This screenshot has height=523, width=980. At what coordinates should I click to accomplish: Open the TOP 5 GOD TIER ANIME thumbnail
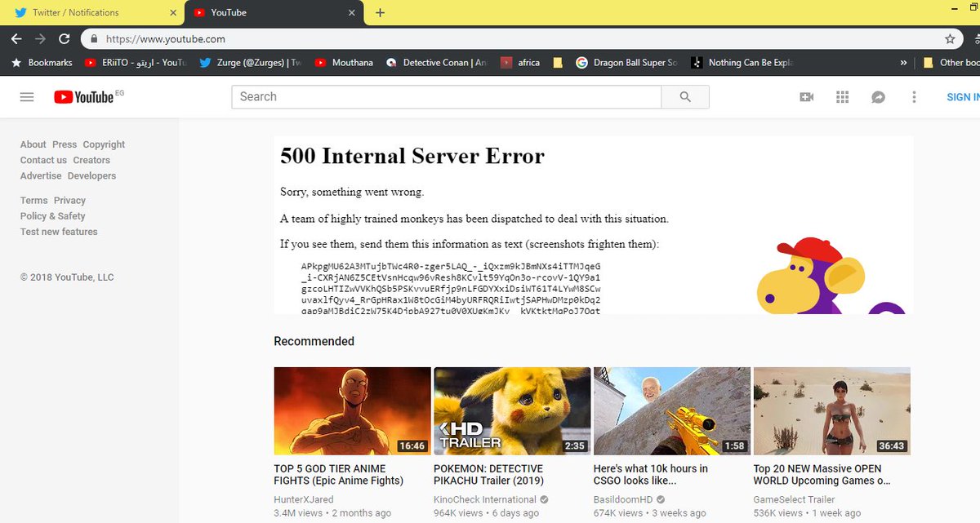click(352, 411)
